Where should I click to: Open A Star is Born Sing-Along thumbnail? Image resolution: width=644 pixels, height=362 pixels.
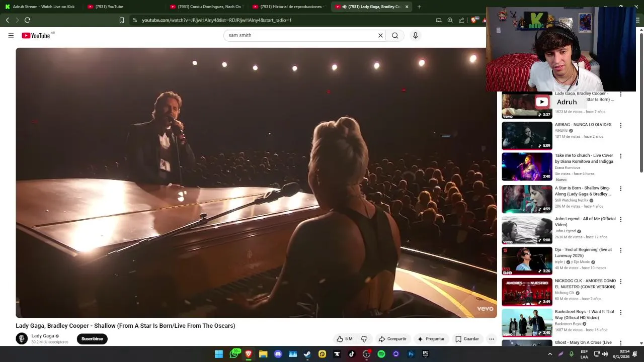coord(527,199)
